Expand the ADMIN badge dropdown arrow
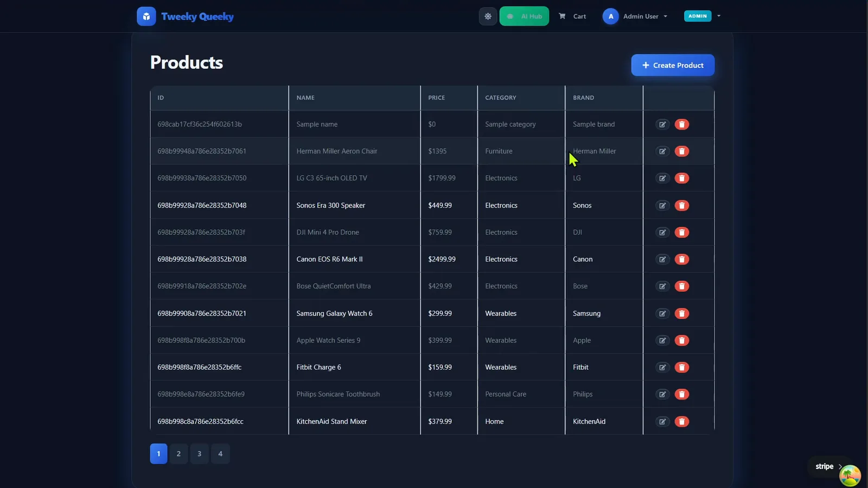The image size is (868, 488). point(719,16)
